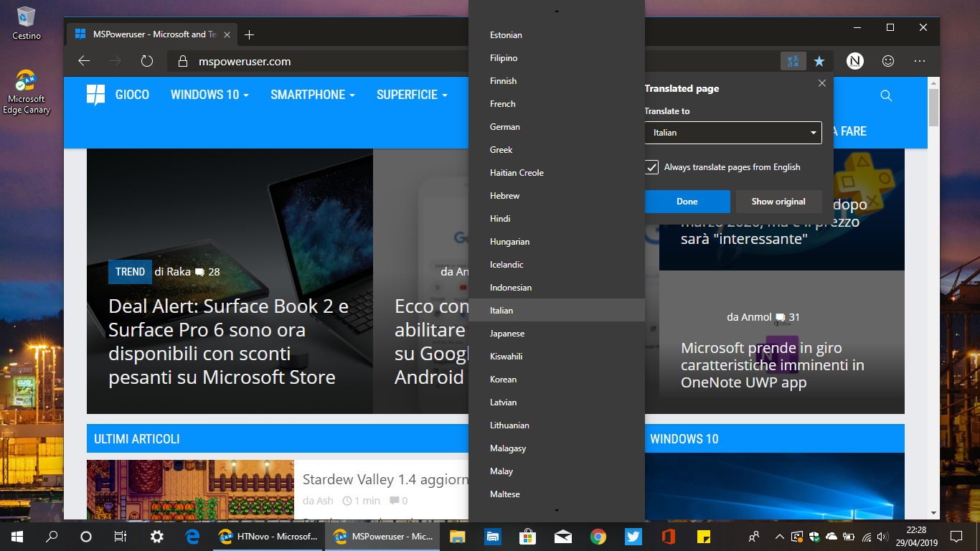Open the Translate to Italian dropdown

tap(733, 133)
